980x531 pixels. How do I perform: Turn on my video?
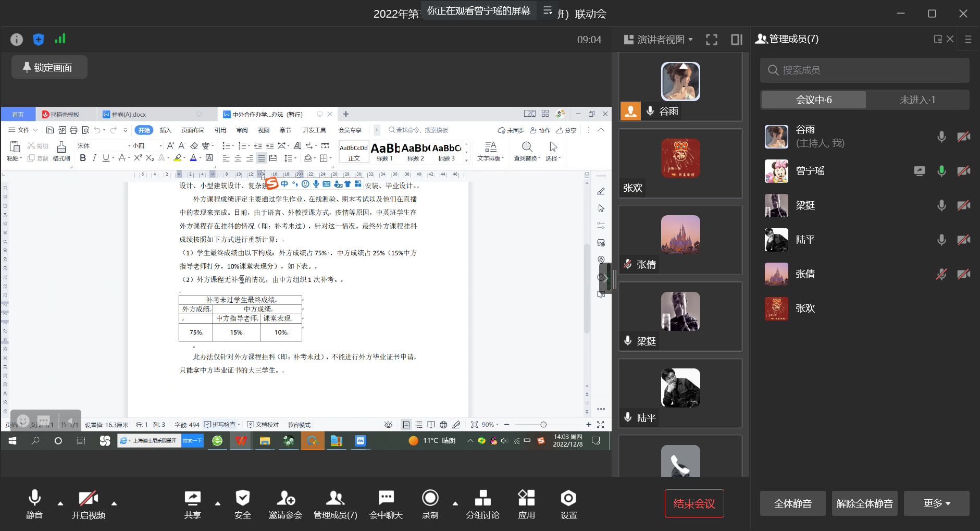[x=89, y=504]
